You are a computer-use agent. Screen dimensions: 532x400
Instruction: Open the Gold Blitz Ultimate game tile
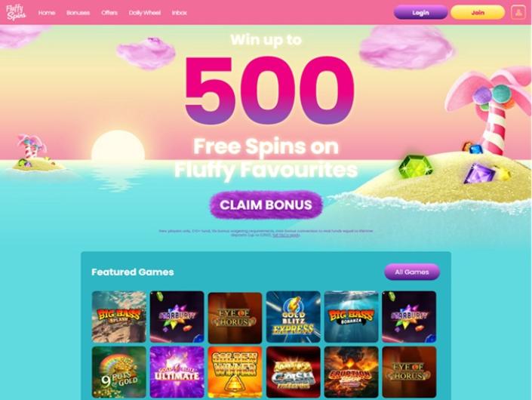[x=177, y=372]
